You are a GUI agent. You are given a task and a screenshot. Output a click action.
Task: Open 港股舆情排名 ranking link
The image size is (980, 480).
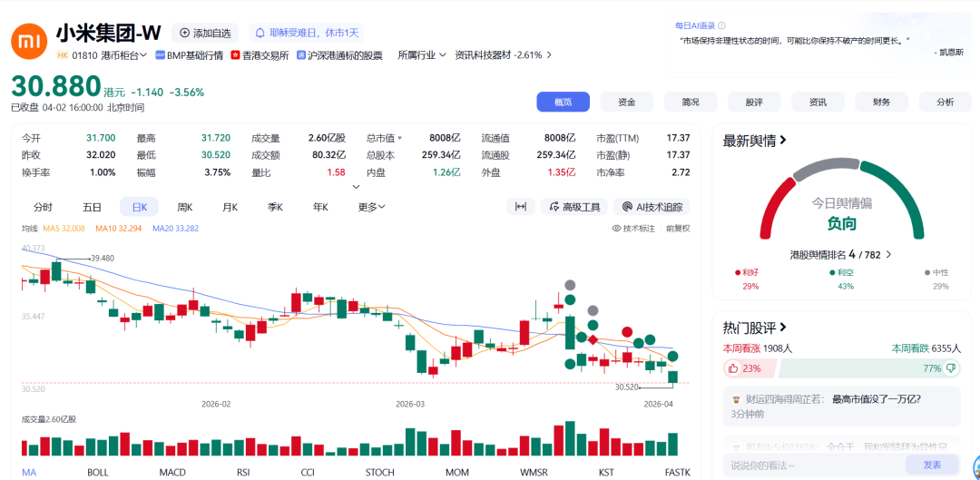[840, 255]
